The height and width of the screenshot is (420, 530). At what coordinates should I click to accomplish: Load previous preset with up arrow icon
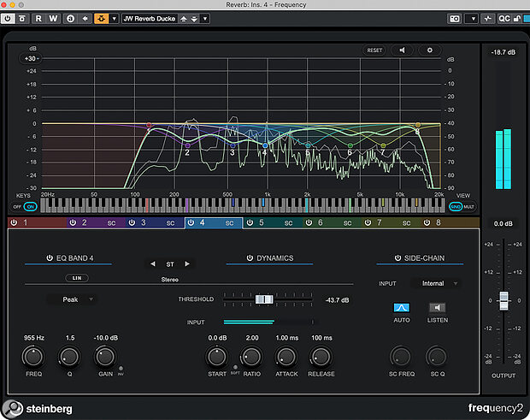pyautogui.click(x=184, y=19)
